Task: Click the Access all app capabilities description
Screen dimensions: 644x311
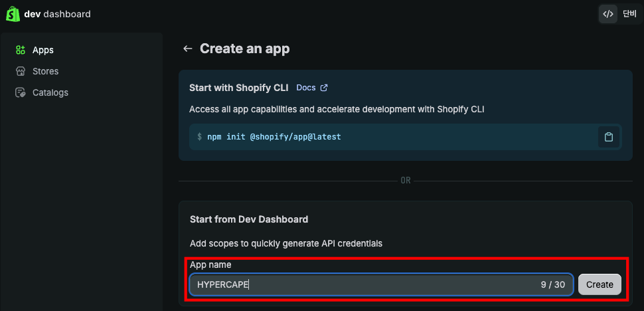Action: coord(337,110)
